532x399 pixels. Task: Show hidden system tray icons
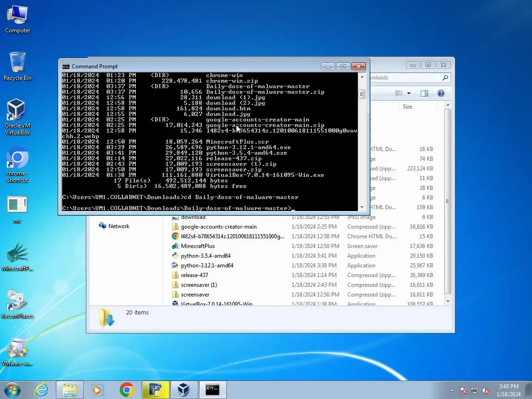(452, 391)
